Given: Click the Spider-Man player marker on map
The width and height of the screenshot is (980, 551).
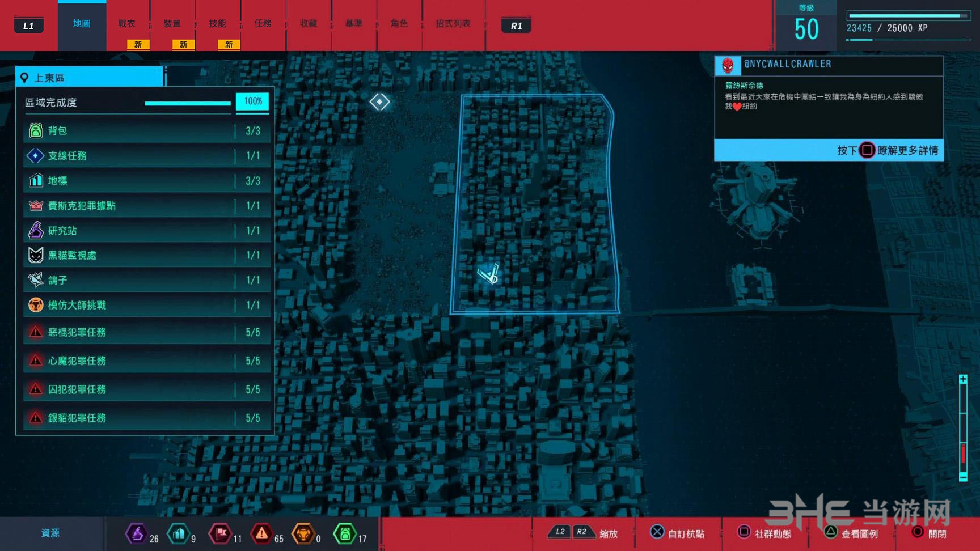Looking at the screenshot, I should [x=488, y=274].
